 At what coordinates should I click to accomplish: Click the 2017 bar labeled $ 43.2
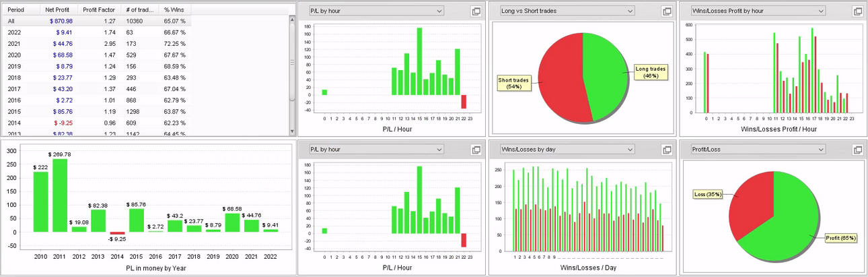coord(175,226)
